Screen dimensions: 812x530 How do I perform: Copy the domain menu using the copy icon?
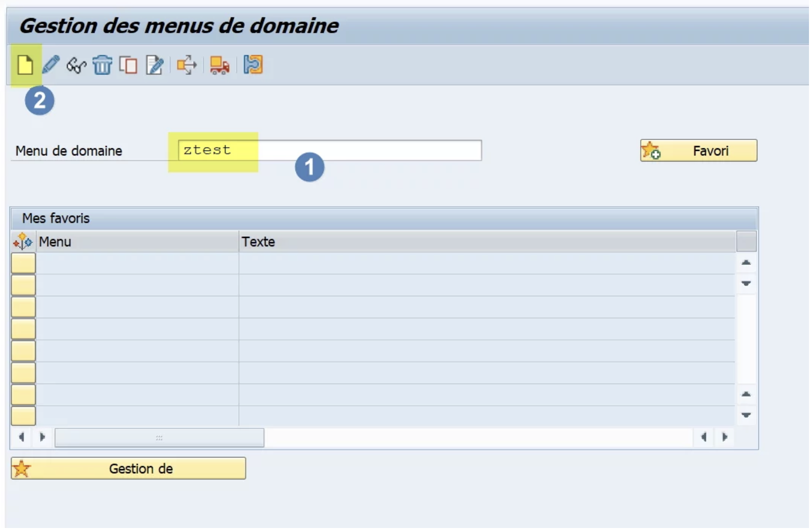tap(128, 65)
